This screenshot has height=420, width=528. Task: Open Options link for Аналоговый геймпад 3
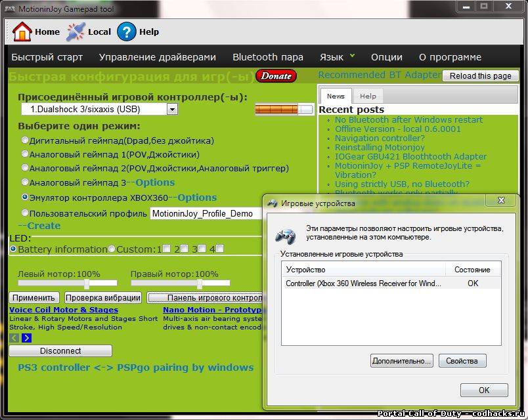click(155, 182)
